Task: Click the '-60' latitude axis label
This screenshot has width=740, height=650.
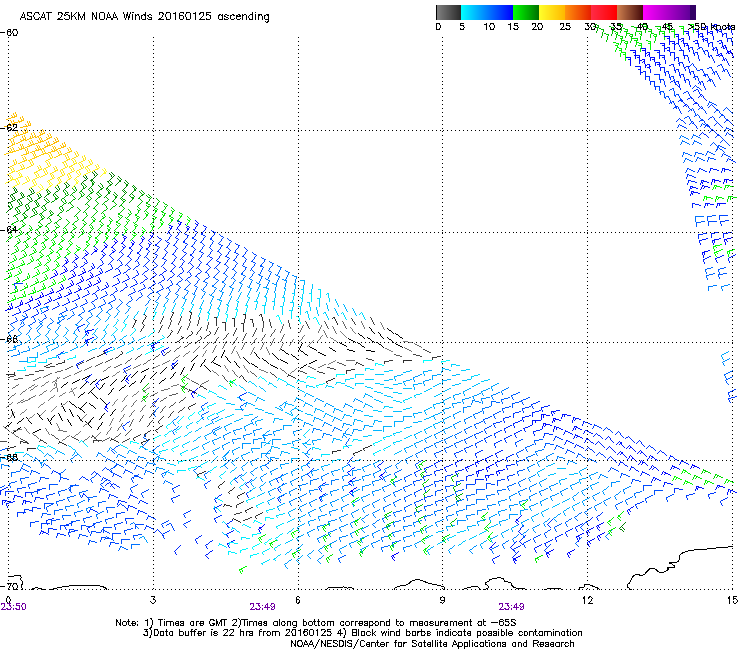Action: point(9,33)
